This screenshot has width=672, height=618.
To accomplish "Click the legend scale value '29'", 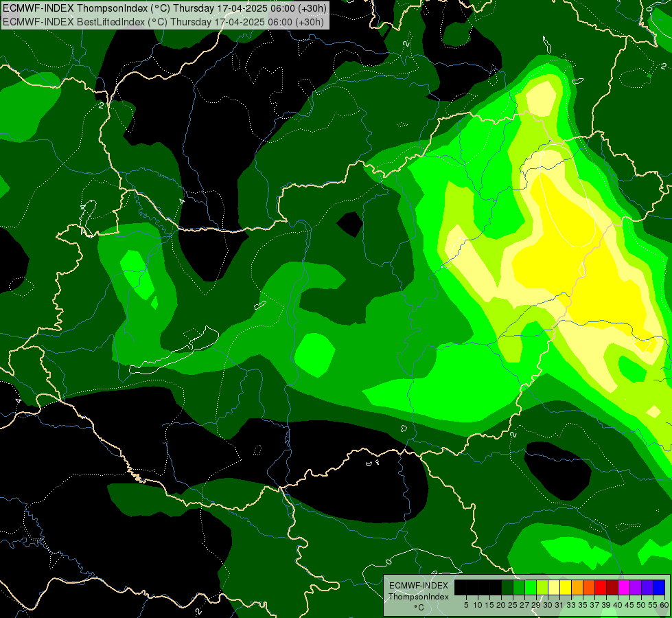I will (537, 605).
